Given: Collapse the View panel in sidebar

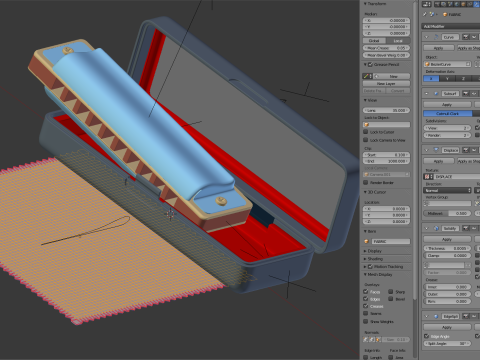Looking at the screenshot, I should (365, 100).
